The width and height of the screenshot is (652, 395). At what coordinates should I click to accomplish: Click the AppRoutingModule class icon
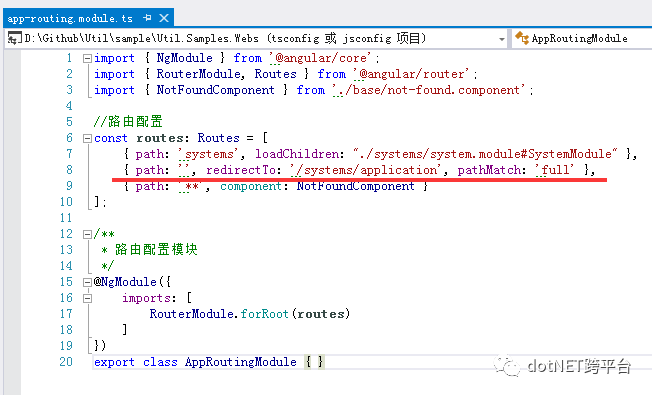click(522, 38)
